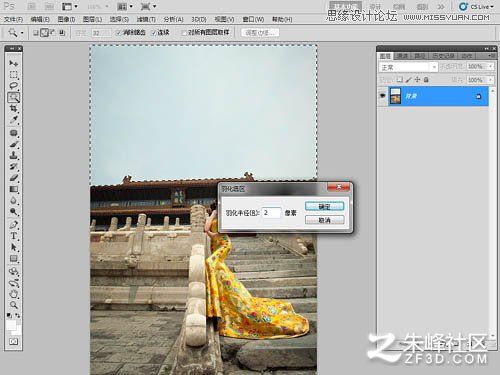
Task: Select the Type tool
Action: click(14, 236)
